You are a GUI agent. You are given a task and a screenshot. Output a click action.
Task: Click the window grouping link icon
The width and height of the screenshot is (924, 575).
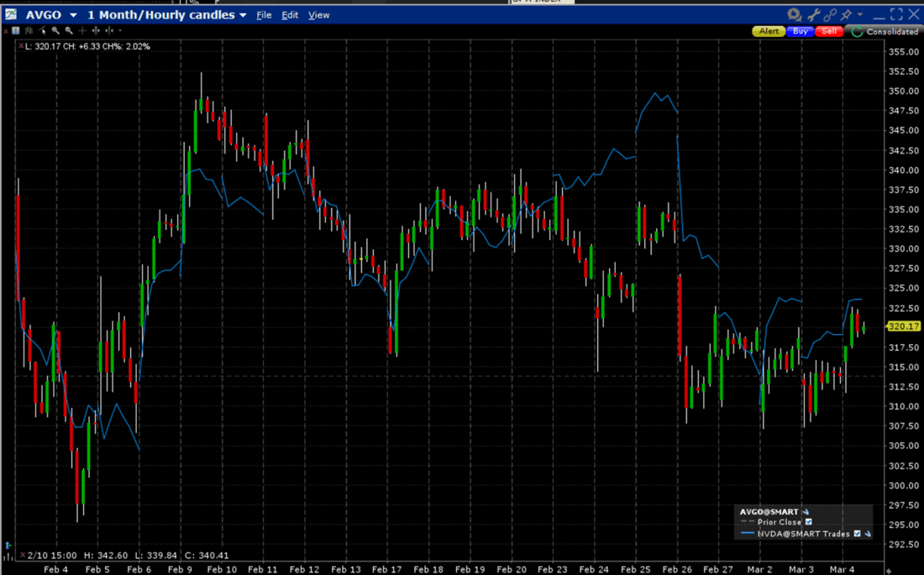(831, 14)
